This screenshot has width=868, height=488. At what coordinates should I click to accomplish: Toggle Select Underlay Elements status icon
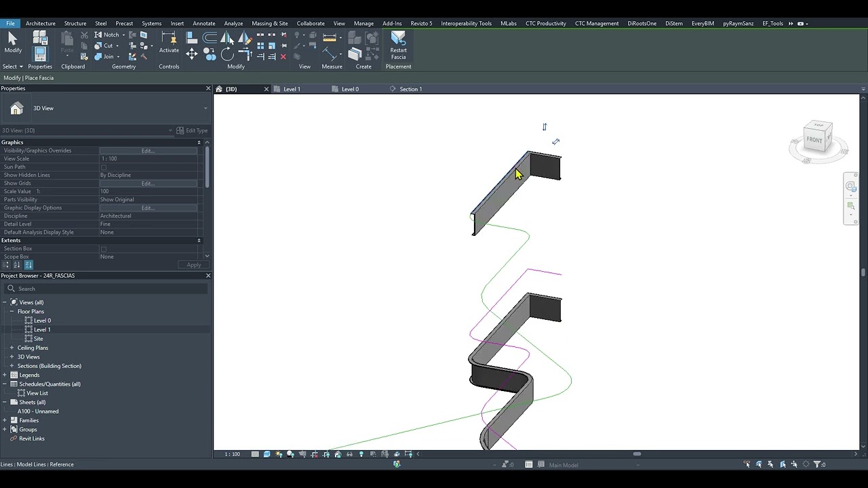[x=759, y=464]
